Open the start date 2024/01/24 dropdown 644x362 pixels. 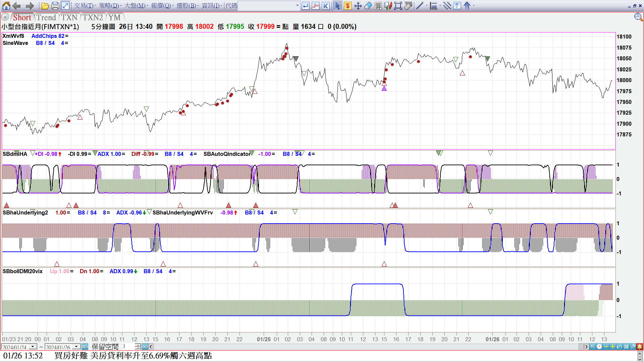[33, 347]
